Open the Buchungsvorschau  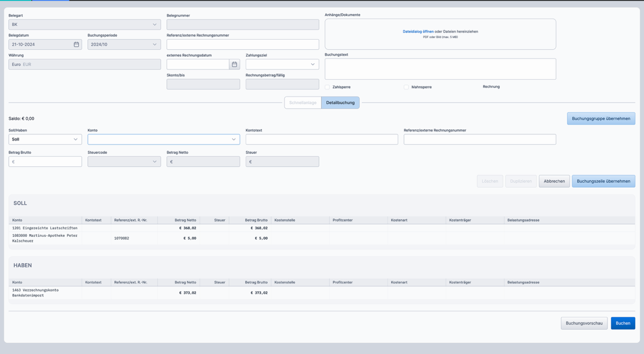pos(584,323)
